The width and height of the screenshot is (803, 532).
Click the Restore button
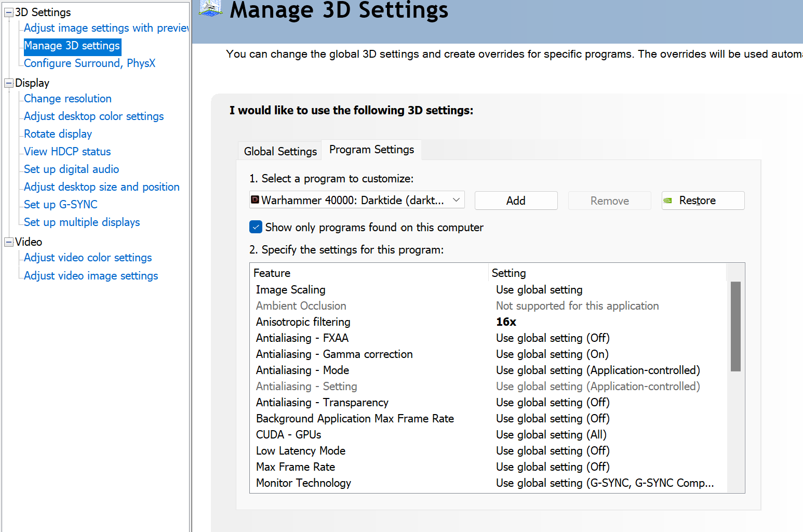pos(703,201)
